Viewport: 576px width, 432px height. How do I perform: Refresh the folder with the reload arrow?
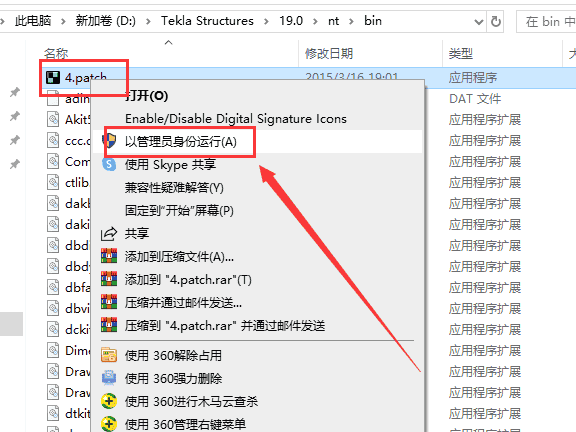point(496,21)
